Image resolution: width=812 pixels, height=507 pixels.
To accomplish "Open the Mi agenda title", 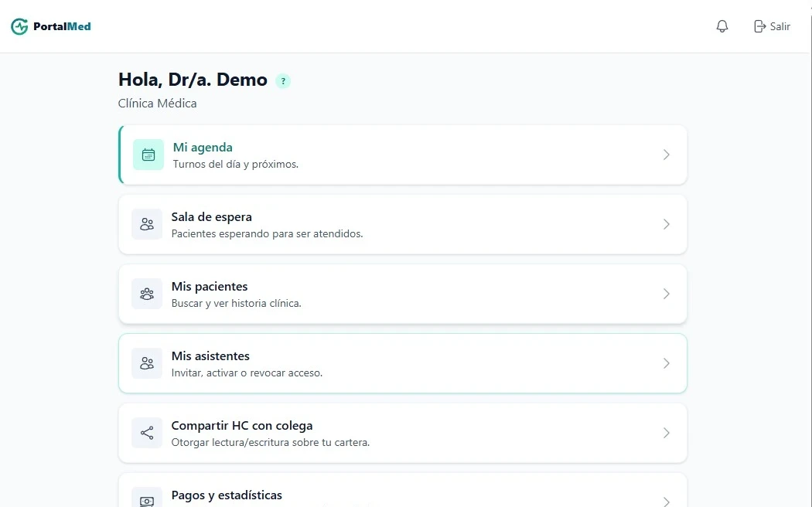I will [x=203, y=148].
